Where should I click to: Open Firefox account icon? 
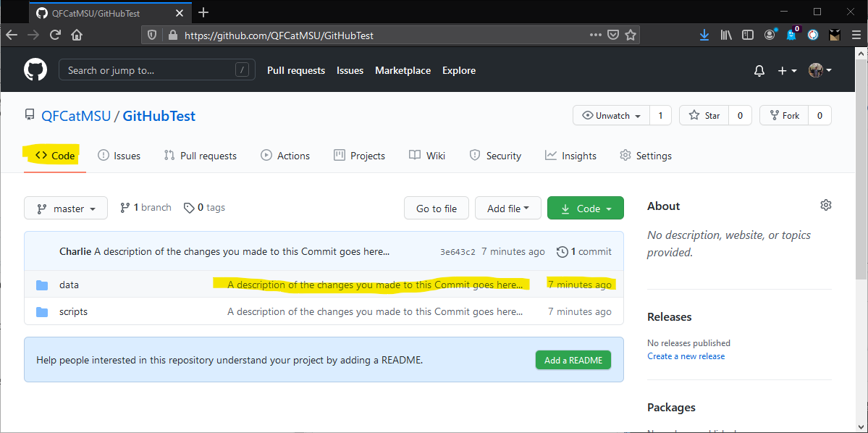point(770,35)
